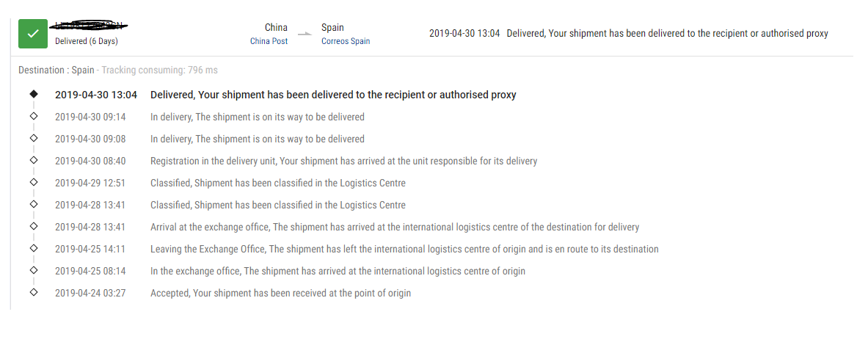Screen dimensions: 868x353
Task: Open the Correos Spain carrier link
Action: 346,41
